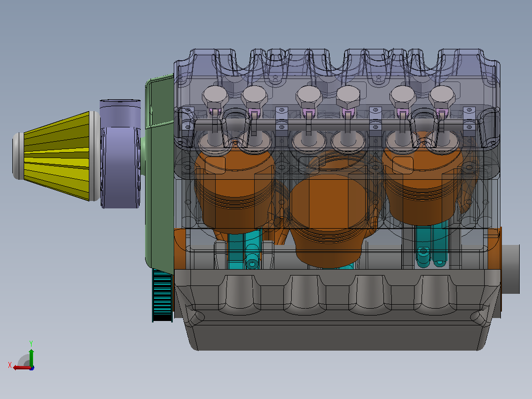Select the dark gray oil pan
Screen dimensions: 532x399
337,310
